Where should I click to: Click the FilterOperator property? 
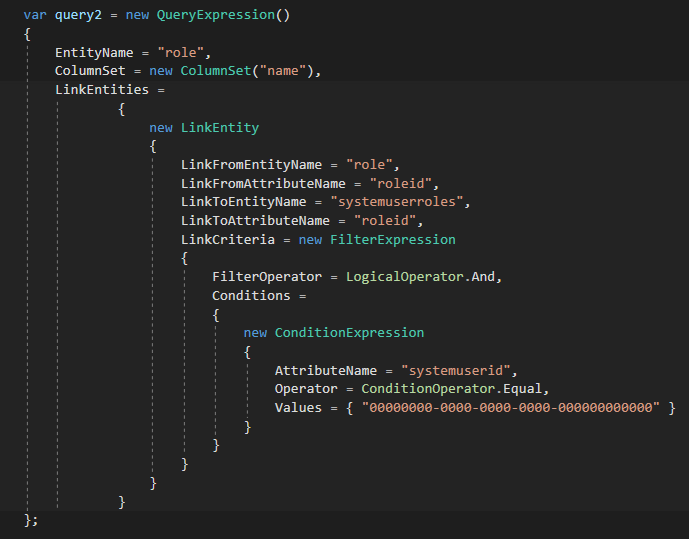(x=267, y=277)
